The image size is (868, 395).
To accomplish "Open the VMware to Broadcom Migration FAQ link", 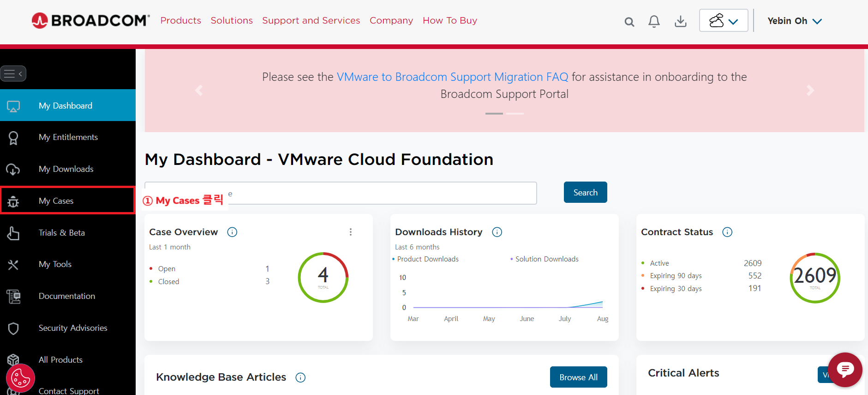I will click(x=452, y=77).
